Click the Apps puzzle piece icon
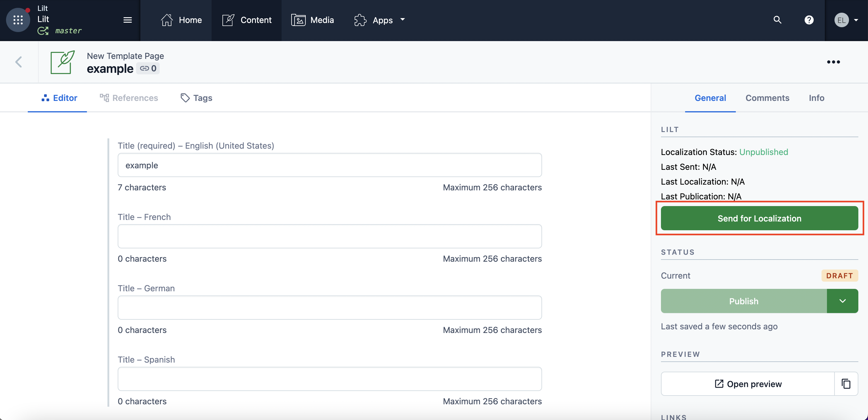The width and height of the screenshot is (868, 420). pyautogui.click(x=360, y=20)
